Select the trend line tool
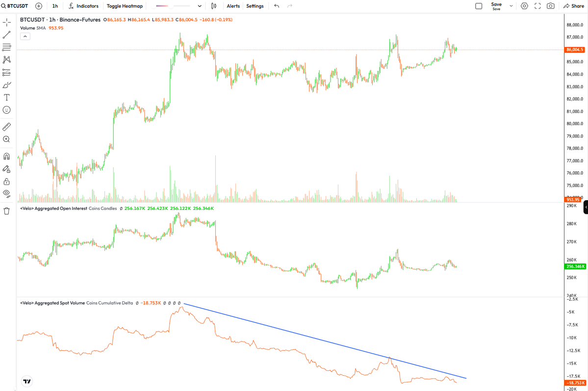 (7, 35)
